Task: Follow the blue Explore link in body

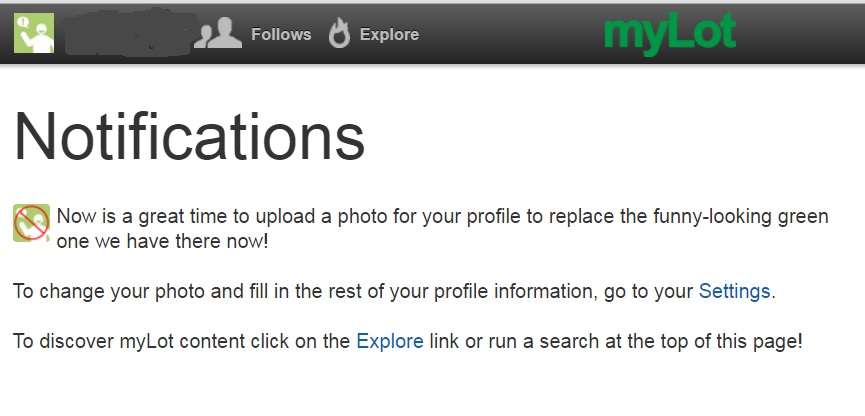Action: [x=390, y=341]
